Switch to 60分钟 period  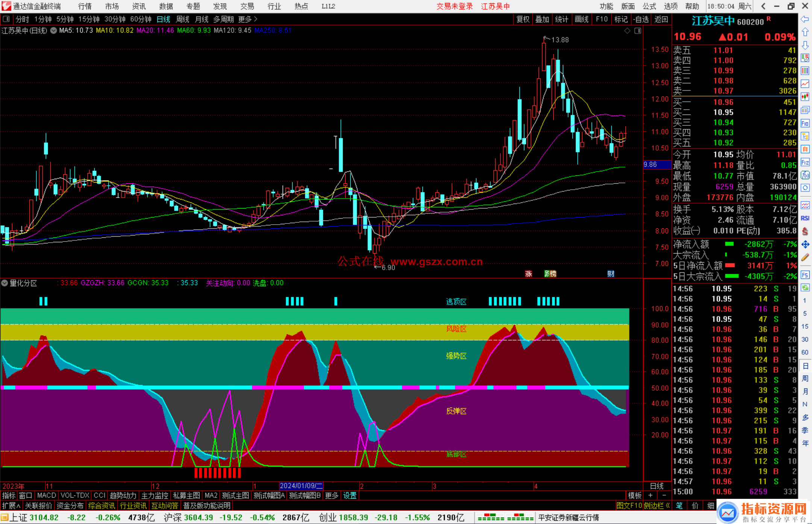[x=141, y=19]
